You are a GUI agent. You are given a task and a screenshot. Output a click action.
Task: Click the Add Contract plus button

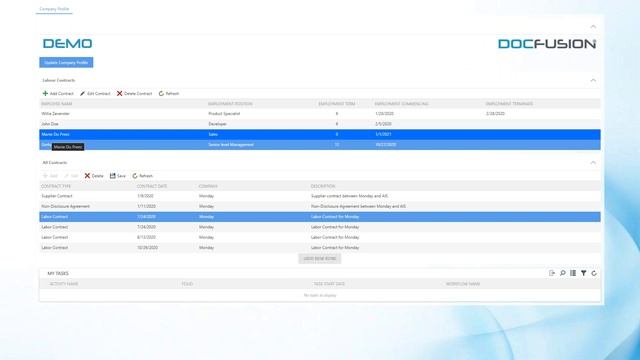(x=58, y=93)
